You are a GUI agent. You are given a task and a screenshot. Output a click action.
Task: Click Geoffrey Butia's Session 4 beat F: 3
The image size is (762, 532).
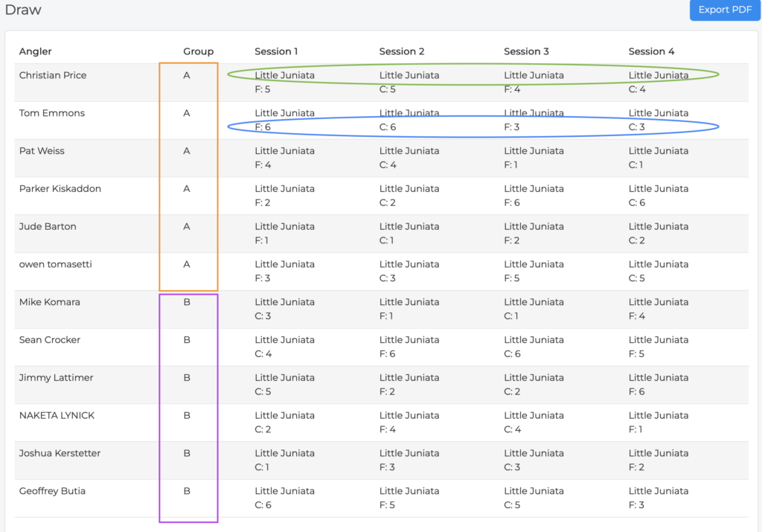pos(636,505)
